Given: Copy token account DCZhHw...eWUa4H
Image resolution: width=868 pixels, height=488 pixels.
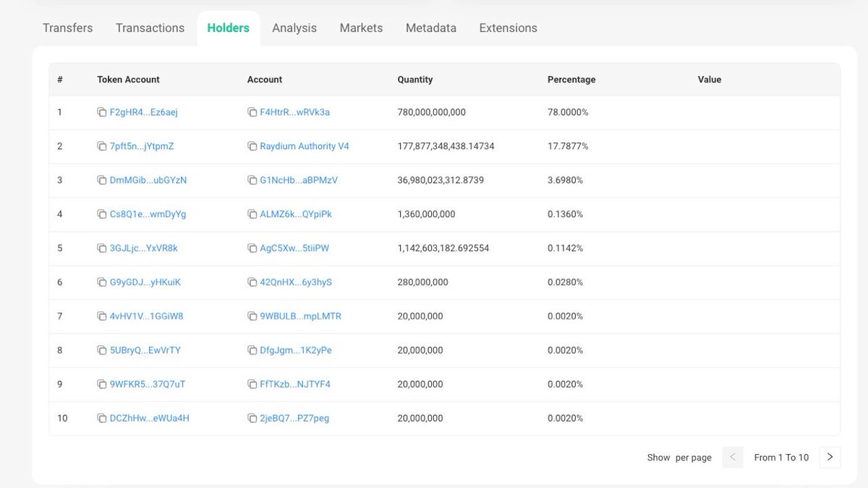Looking at the screenshot, I should pyautogui.click(x=102, y=418).
